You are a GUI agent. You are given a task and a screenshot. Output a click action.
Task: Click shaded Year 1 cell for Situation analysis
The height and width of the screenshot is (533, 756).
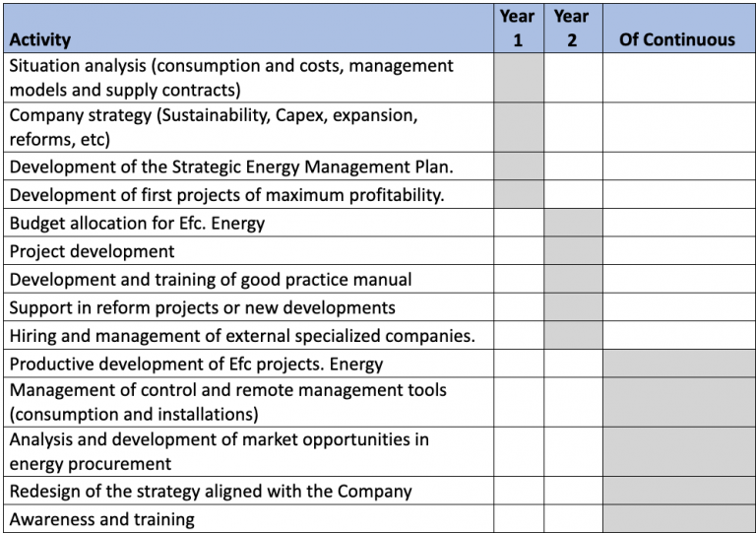(519, 78)
